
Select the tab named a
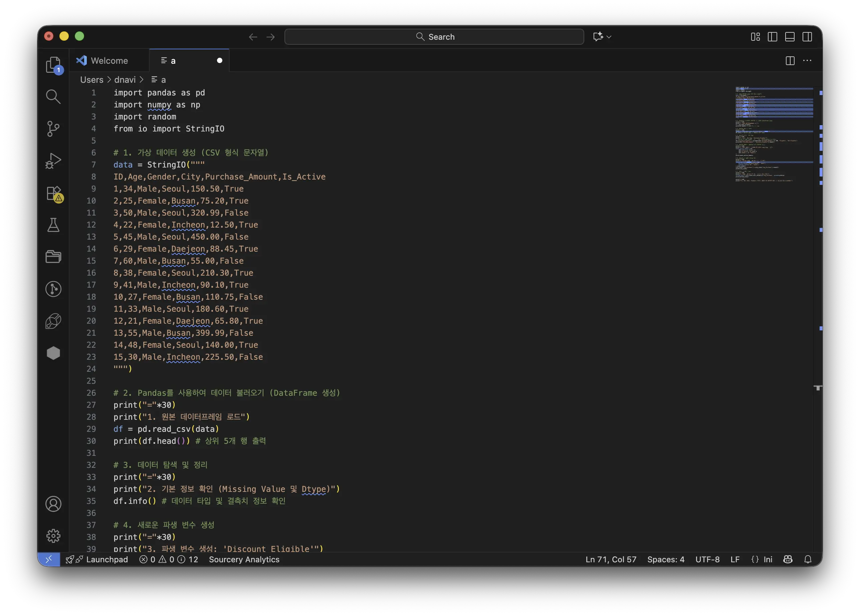tap(173, 60)
